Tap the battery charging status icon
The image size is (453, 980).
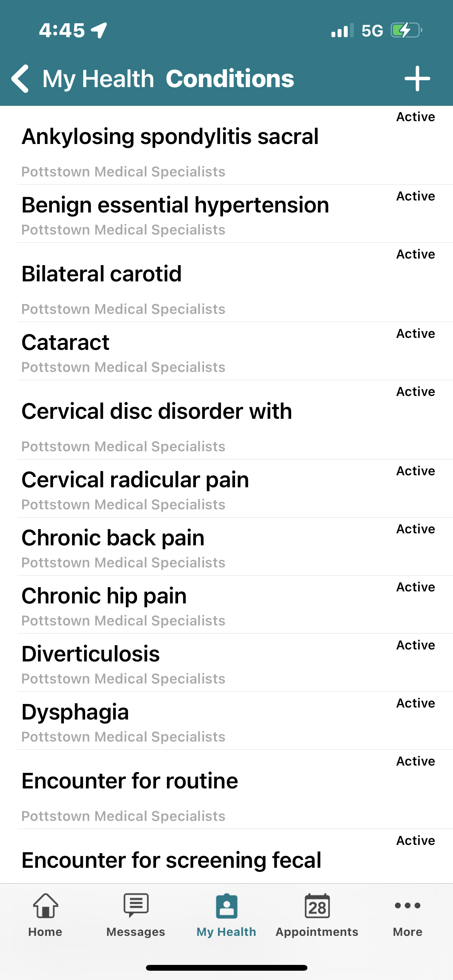pyautogui.click(x=405, y=30)
